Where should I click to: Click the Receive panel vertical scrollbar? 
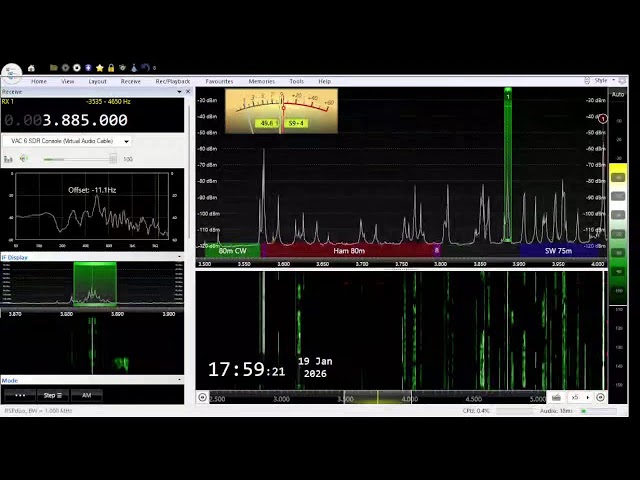tap(189, 171)
